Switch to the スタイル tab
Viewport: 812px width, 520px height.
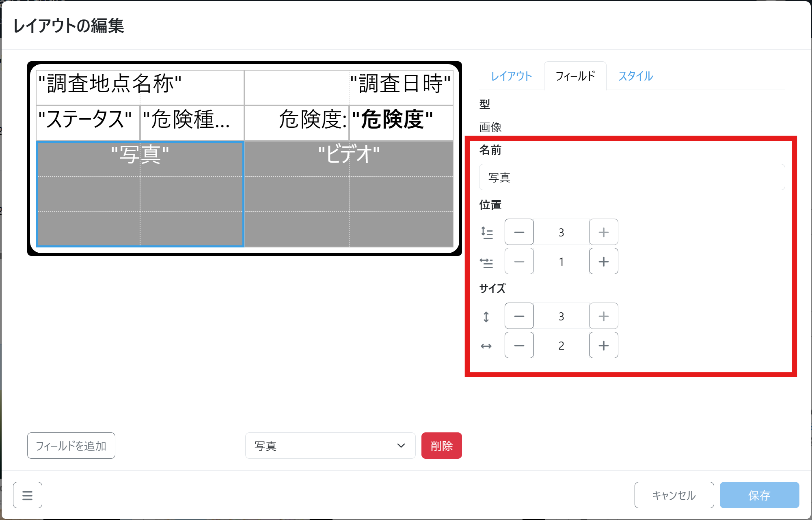635,76
